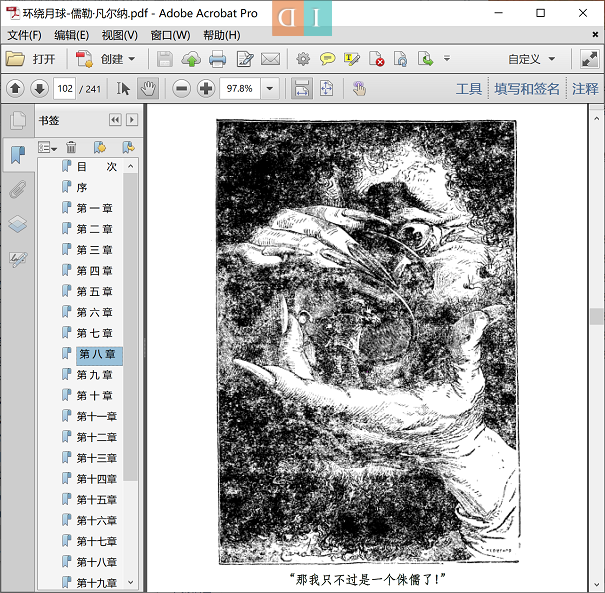Click the 创建 PDF create icon
Viewport: 605px width, 593px height.
coord(84,59)
